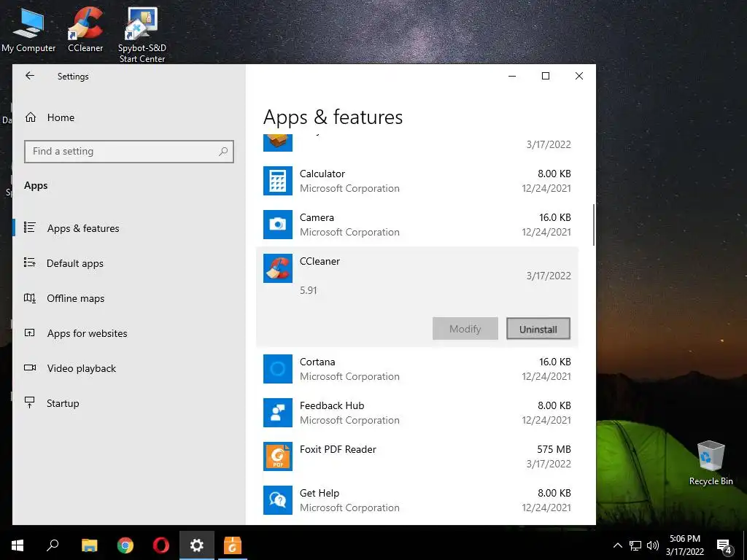This screenshot has height=560, width=747.
Task: Select Recycle Bin on desktop
Action: pos(711,463)
